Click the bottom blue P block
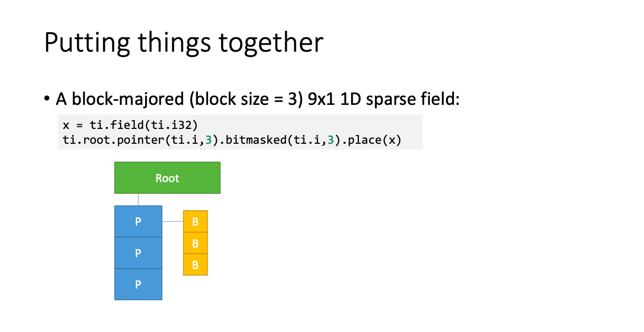Image resolution: width=644 pixels, height=332 pixels. [x=138, y=284]
